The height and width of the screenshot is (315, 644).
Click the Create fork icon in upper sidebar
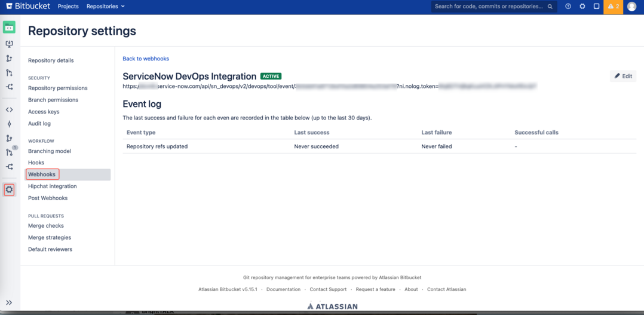click(x=9, y=87)
